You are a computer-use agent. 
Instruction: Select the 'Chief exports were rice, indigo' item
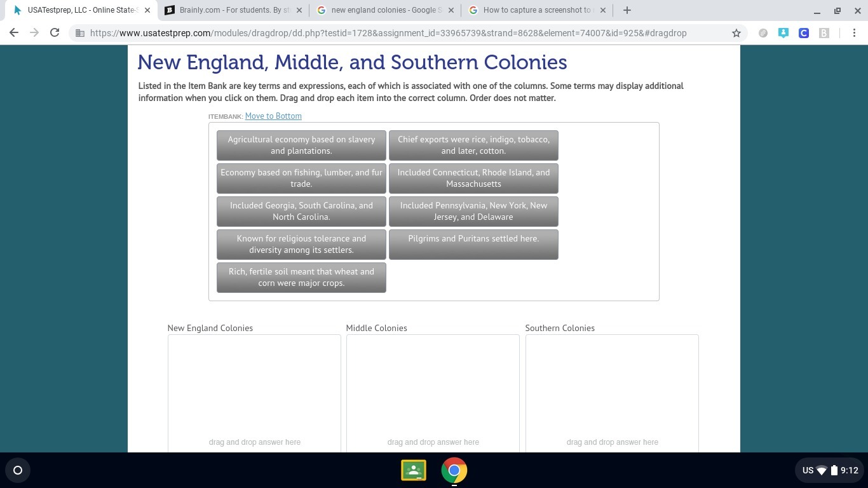click(x=473, y=145)
